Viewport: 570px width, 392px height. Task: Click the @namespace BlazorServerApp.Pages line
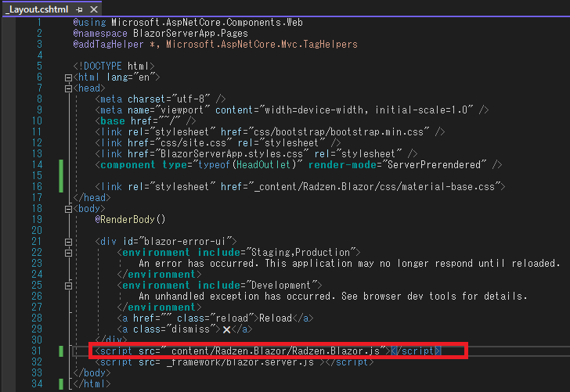point(161,34)
